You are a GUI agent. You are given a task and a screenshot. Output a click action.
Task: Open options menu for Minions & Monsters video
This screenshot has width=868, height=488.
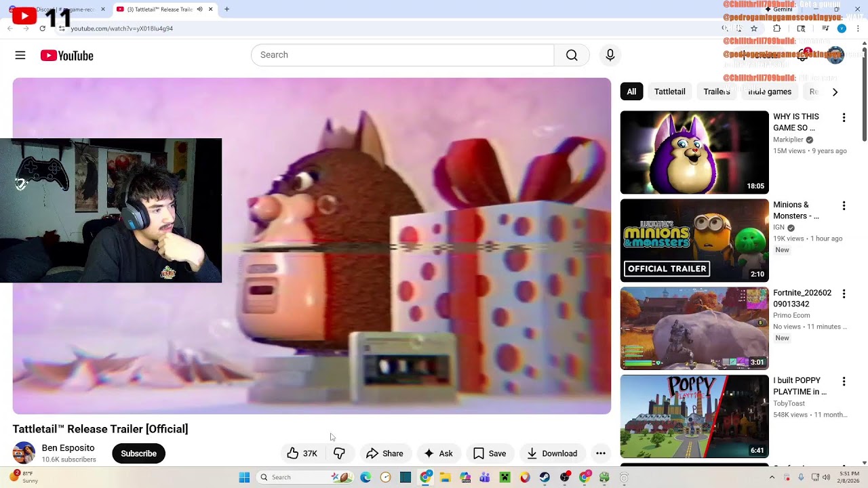click(844, 206)
